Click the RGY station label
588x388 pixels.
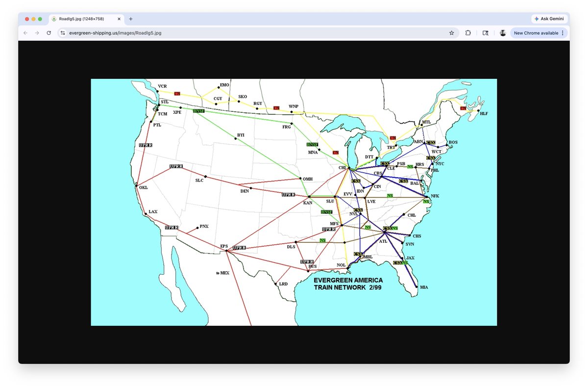(x=258, y=103)
